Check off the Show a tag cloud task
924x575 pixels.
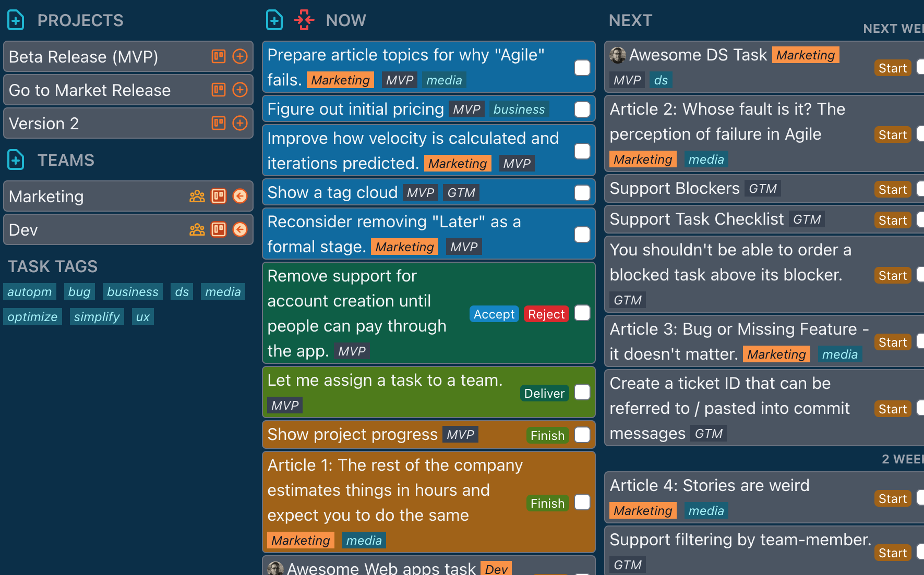click(x=582, y=193)
